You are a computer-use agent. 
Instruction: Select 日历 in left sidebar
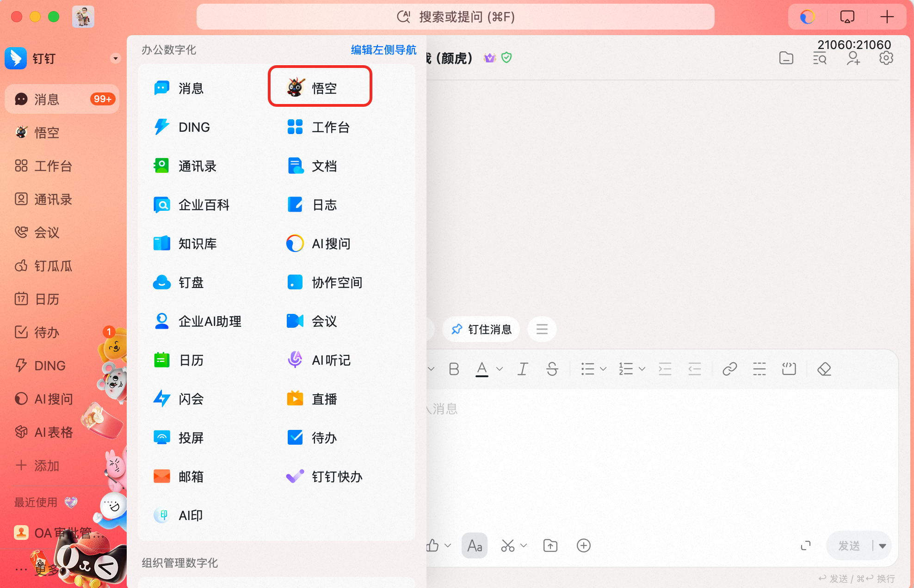pos(46,299)
